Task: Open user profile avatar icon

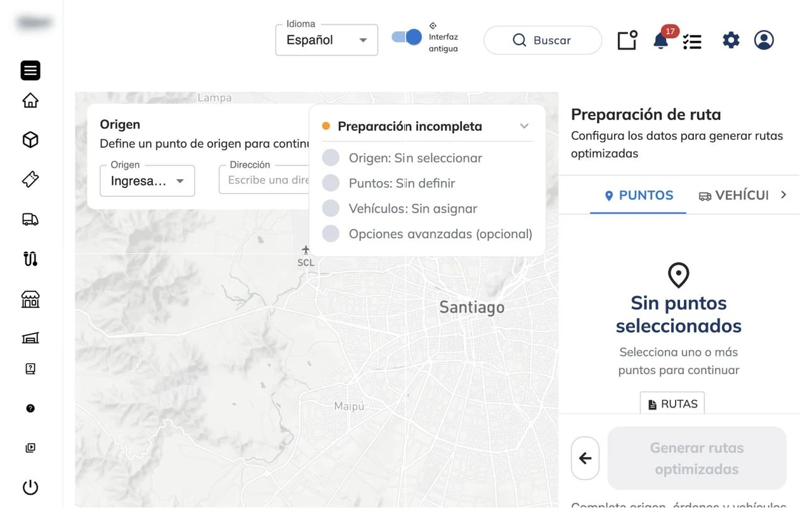Action: (x=764, y=40)
